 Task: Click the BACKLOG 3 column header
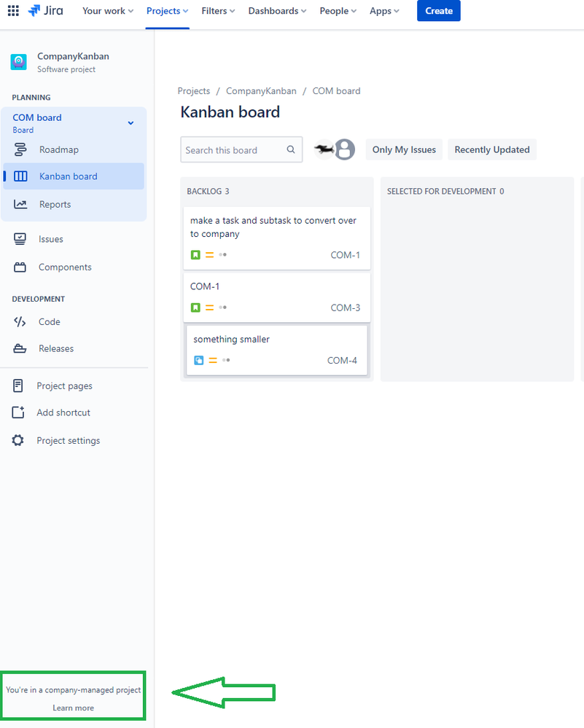coord(208,191)
